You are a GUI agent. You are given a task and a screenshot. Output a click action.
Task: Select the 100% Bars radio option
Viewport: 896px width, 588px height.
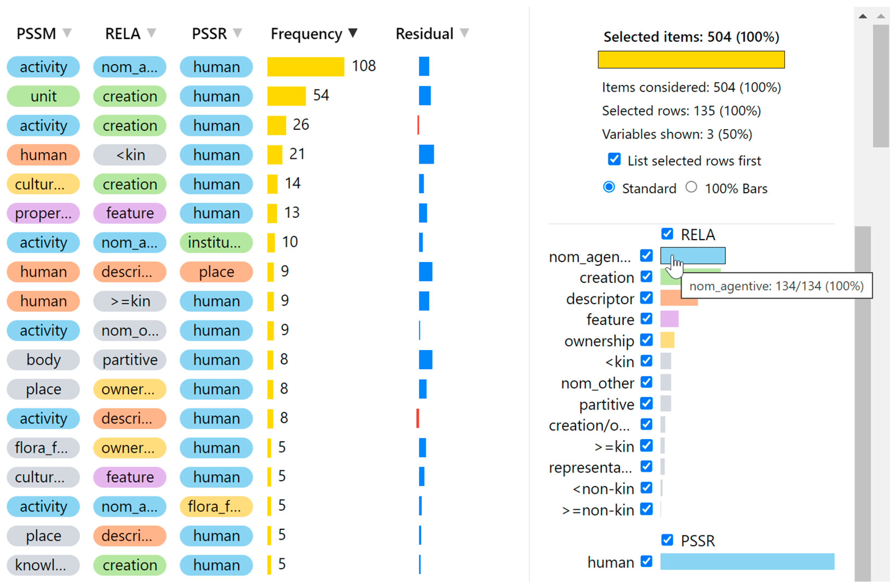(691, 187)
